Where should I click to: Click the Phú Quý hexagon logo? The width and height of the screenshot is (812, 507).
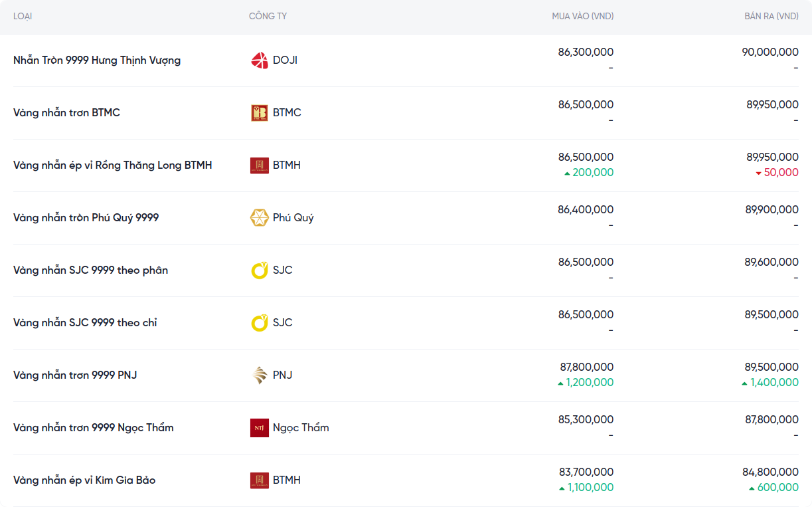click(259, 218)
